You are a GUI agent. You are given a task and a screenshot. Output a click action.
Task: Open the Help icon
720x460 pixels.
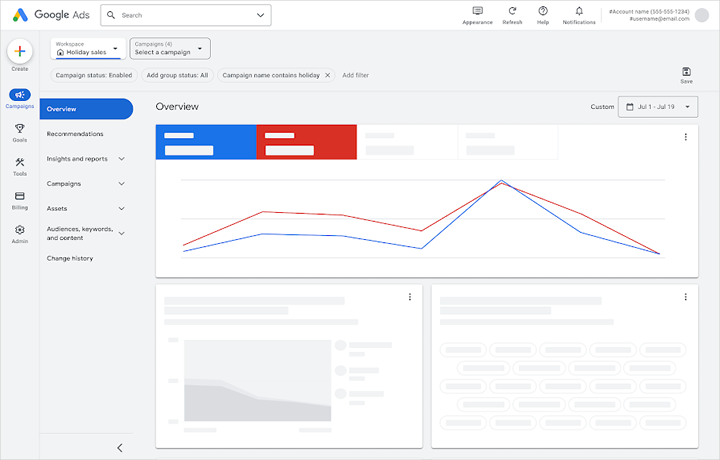543,12
